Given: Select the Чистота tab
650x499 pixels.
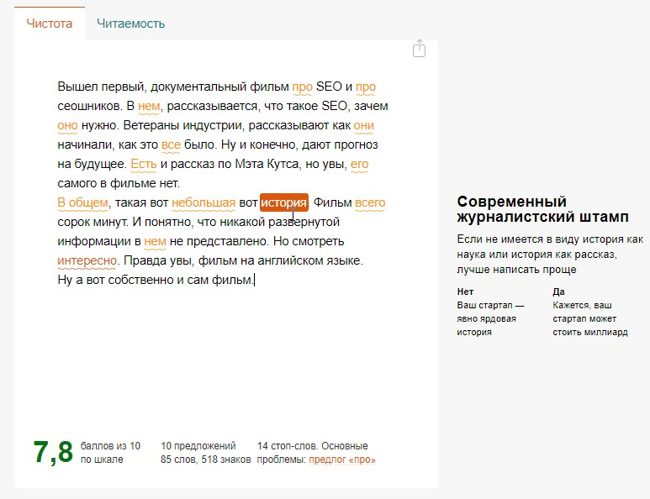Looking at the screenshot, I should tap(50, 23).
